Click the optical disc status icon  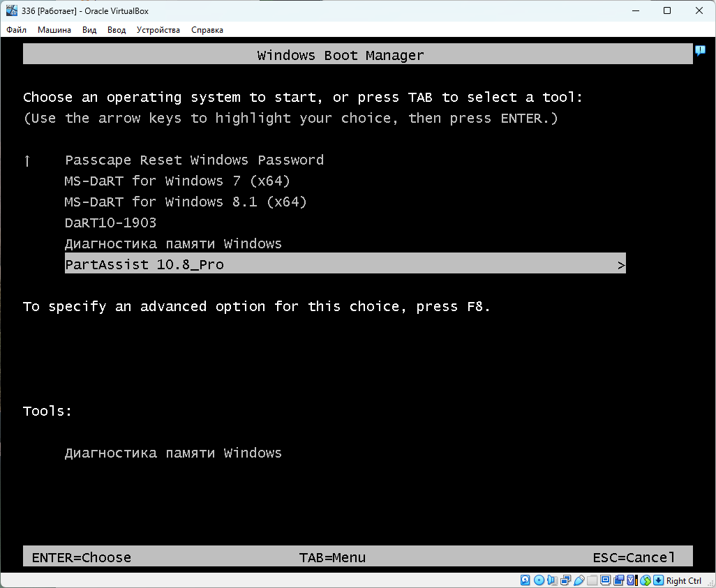(x=539, y=580)
